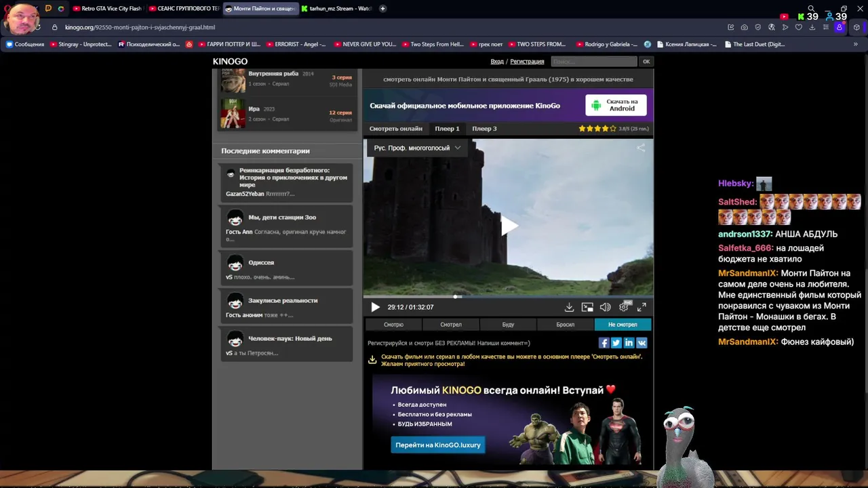The image size is (868, 488).
Task: Share the page on Twitter
Action: point(616,343)
